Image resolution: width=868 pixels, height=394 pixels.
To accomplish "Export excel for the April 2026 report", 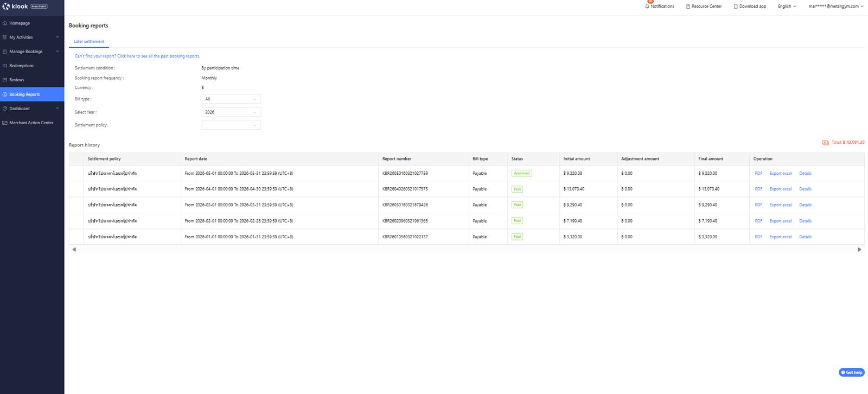I will (x=781, y=189).
